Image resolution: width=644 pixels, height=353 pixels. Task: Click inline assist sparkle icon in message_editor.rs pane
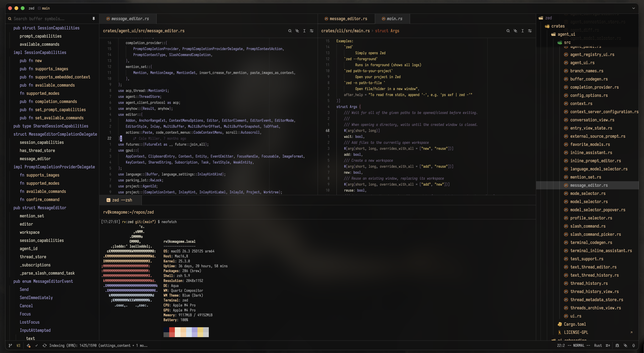pyautogui.click(x=297, y=31)
